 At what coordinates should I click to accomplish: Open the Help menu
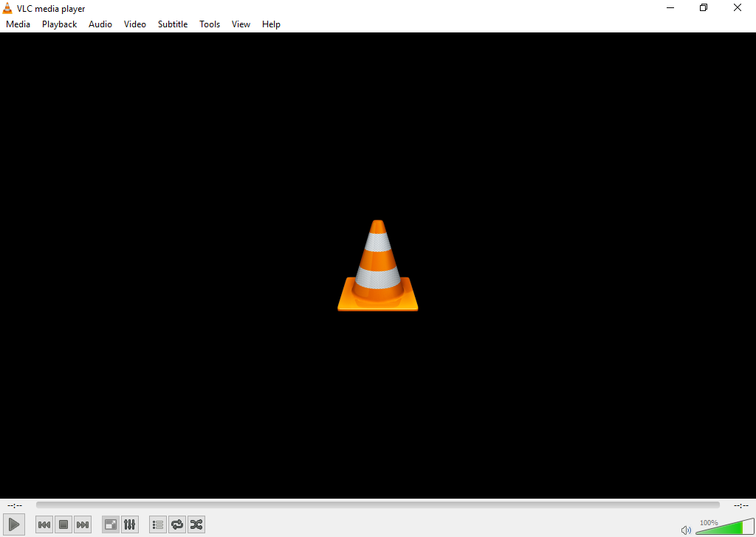pyautogui.click(x=271, y=24)
